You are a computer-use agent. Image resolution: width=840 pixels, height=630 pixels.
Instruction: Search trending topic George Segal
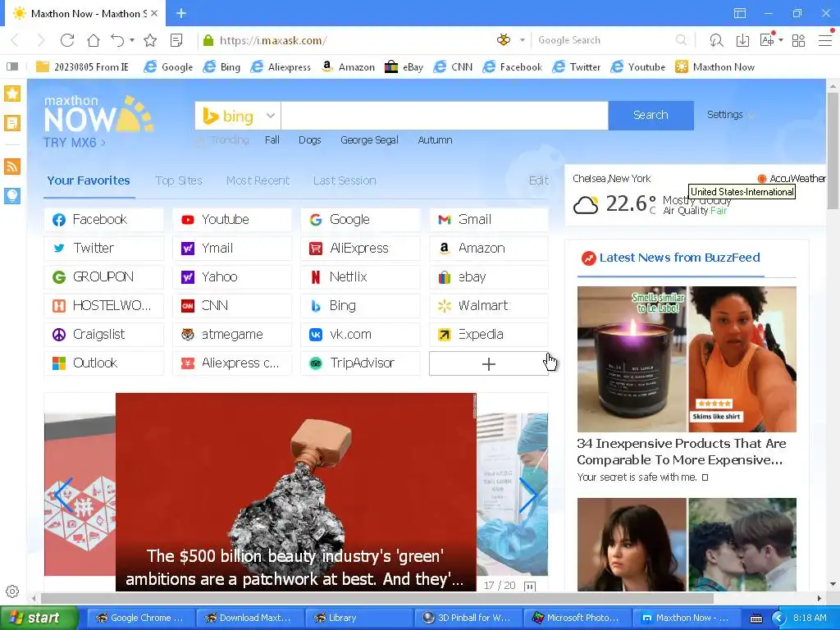[369, 140]
